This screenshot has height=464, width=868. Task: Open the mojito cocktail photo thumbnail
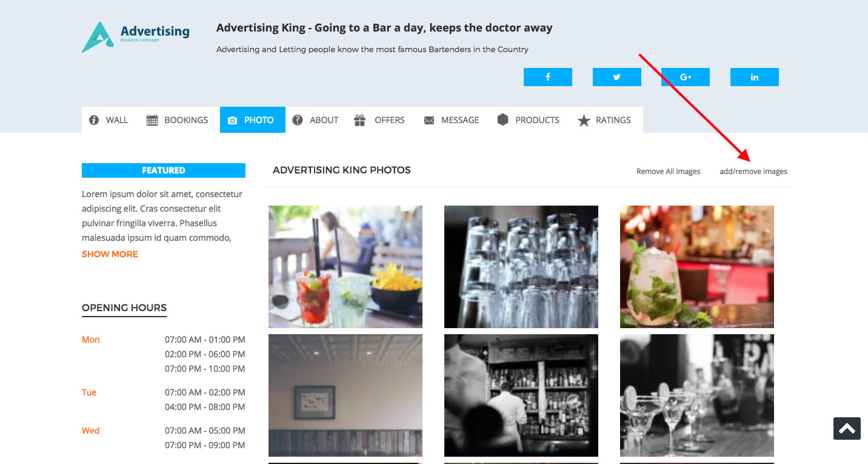coord(696,266)
